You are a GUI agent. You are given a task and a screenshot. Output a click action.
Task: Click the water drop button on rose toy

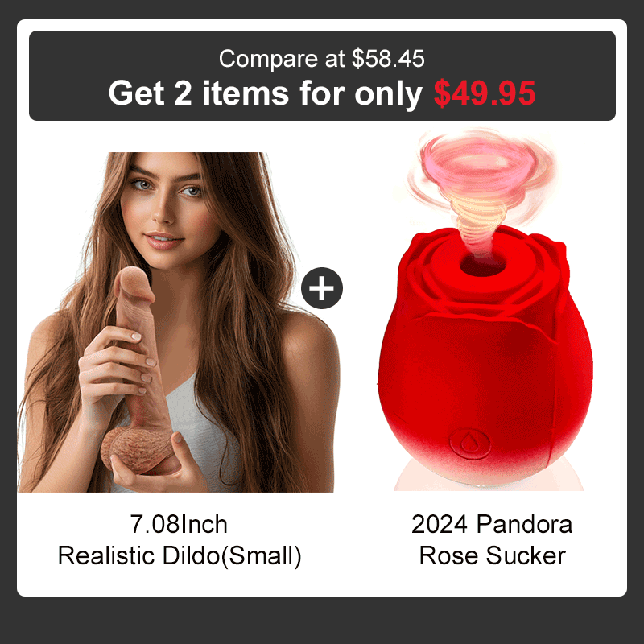pyautogui.click(x=470, y=444)
